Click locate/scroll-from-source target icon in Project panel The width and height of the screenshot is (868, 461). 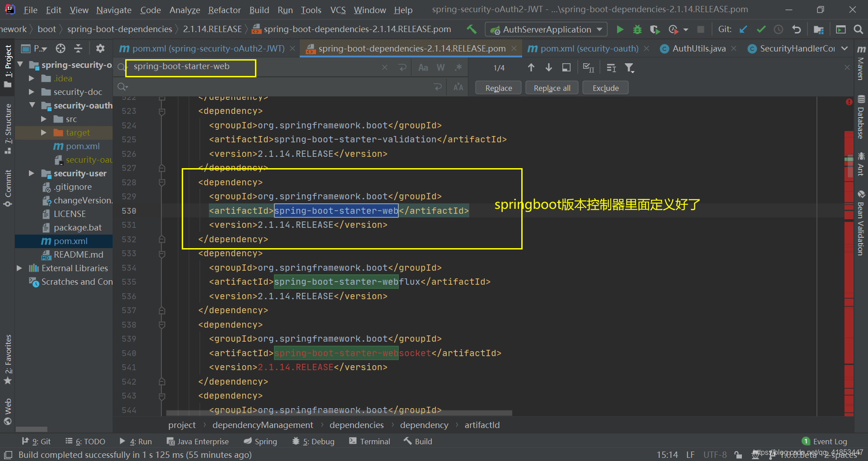[61, 48]
